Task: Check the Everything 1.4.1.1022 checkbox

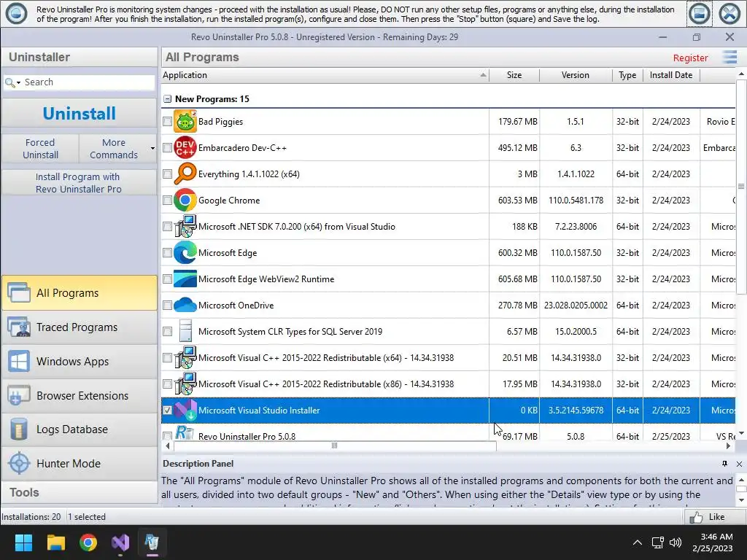Action: click(167, 174)
